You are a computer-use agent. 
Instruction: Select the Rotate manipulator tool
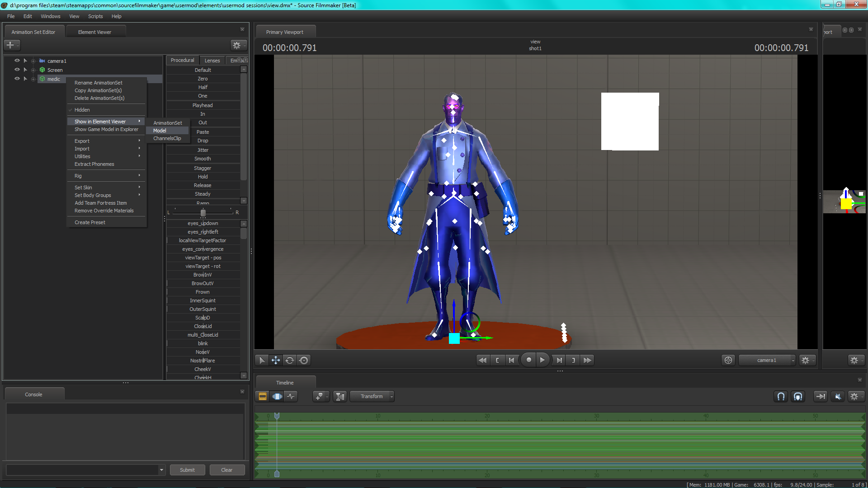[290, 360]
